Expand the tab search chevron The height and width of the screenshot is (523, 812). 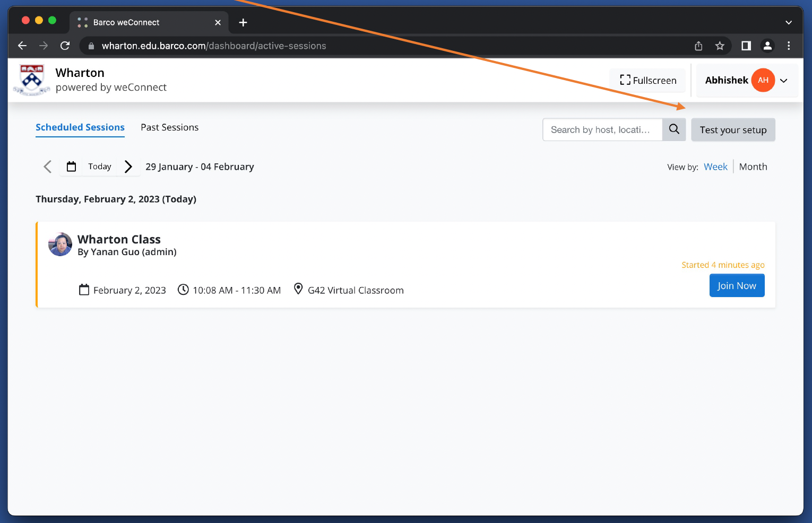click(789, 22)
